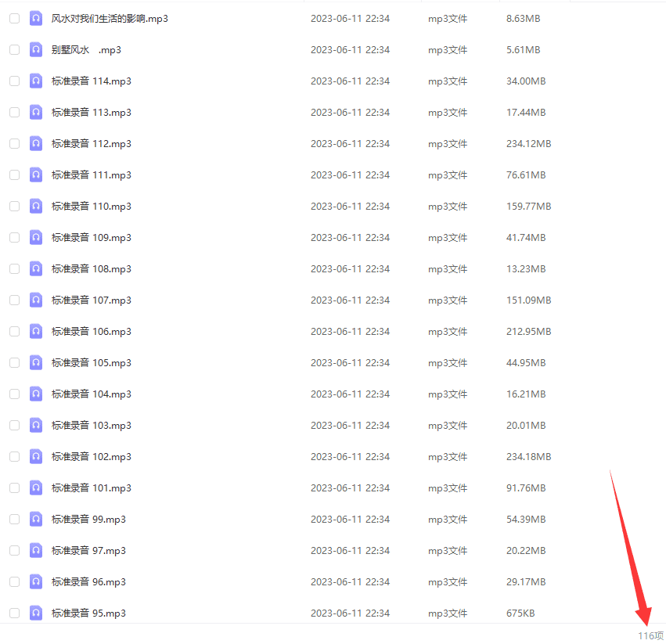666x644 pixels.
Task: Click the audio icon for 标准录音 95.mp3
Action: (36, 613)
